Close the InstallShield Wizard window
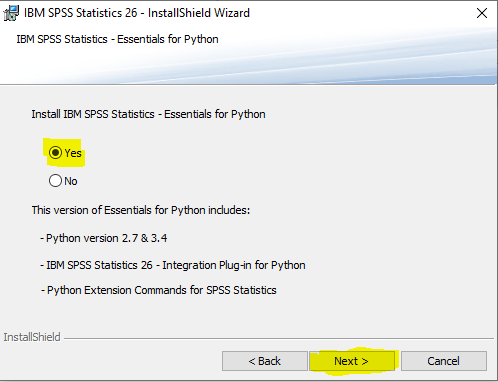This screenshot has height=382, width=498. [x=482, y=13]
